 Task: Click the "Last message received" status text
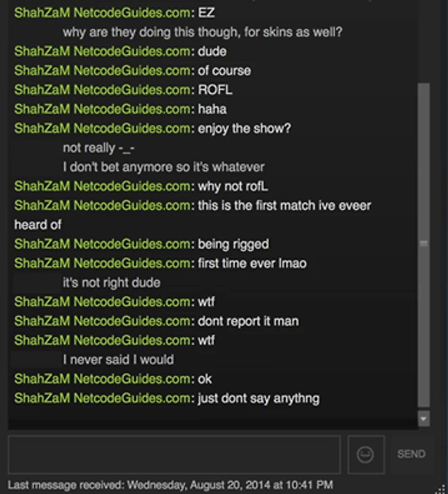(171, 485)
